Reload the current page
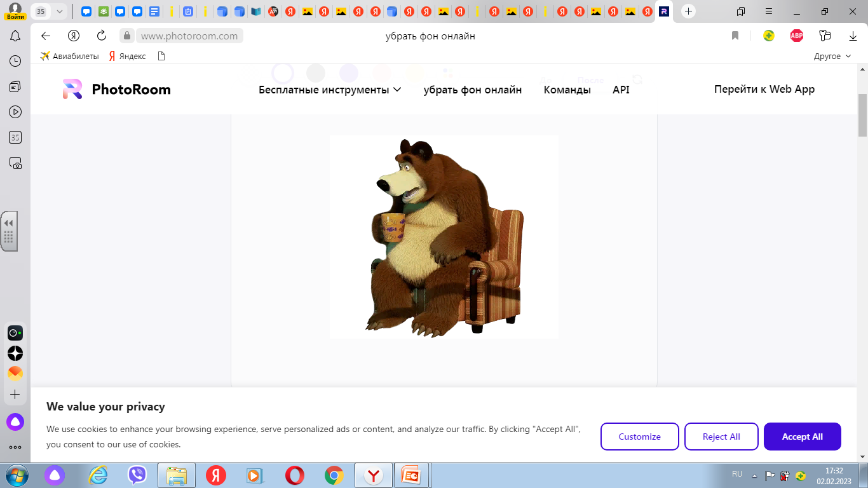The image size is (868, 488). pyautogui.click(x=102, y=36)
